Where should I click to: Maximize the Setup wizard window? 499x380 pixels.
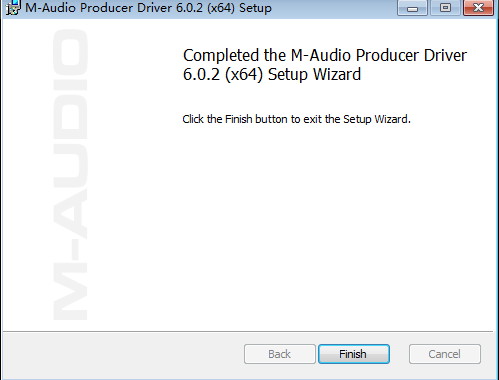tap(445, 7)
